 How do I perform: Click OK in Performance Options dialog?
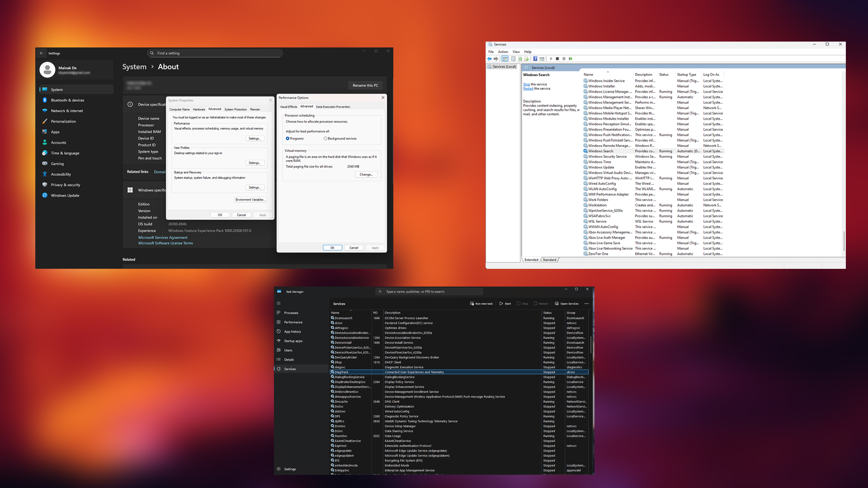[x=332, y=248]
